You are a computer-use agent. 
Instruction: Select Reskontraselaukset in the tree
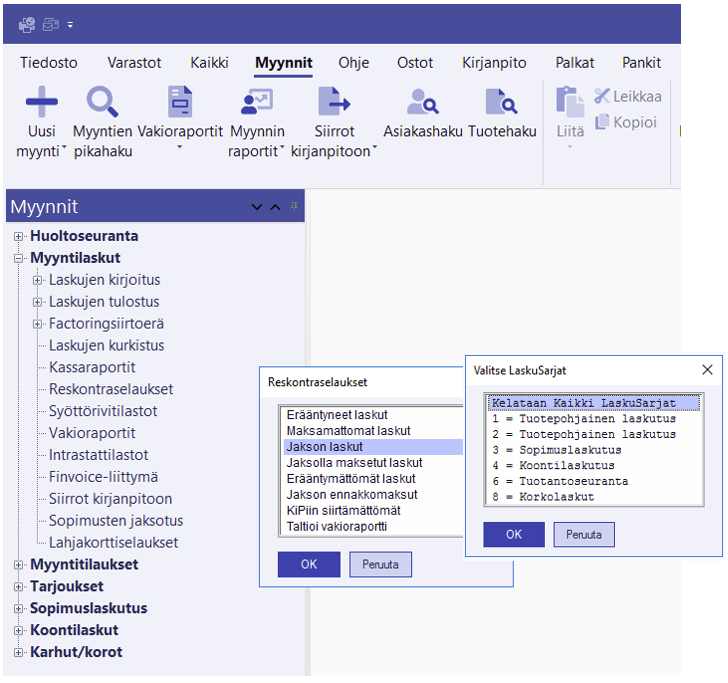tap(111, 389)
